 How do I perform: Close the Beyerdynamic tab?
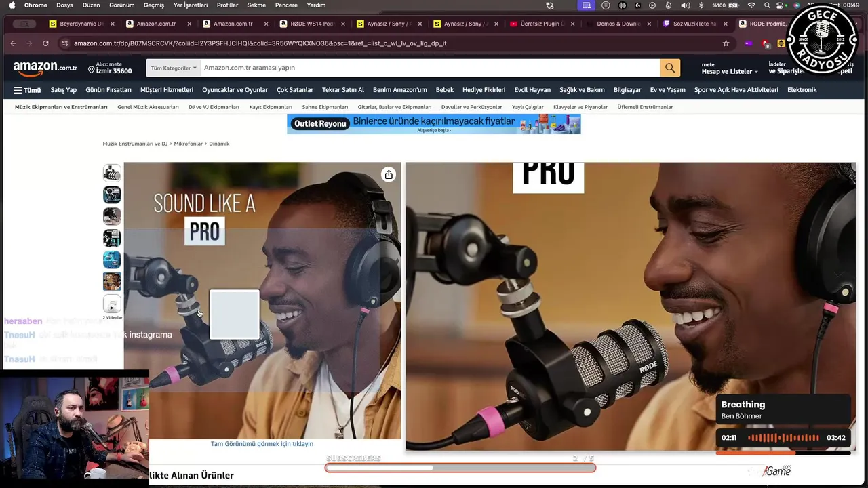(x=112, y=24)
